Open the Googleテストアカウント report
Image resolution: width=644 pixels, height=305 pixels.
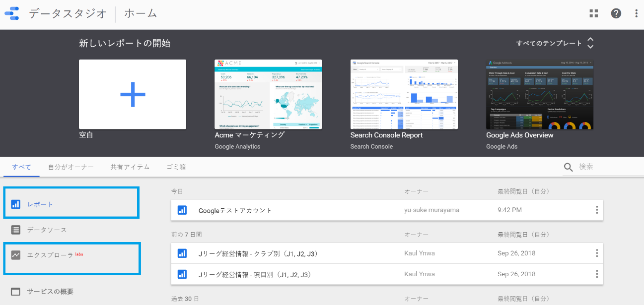point(387,210)
